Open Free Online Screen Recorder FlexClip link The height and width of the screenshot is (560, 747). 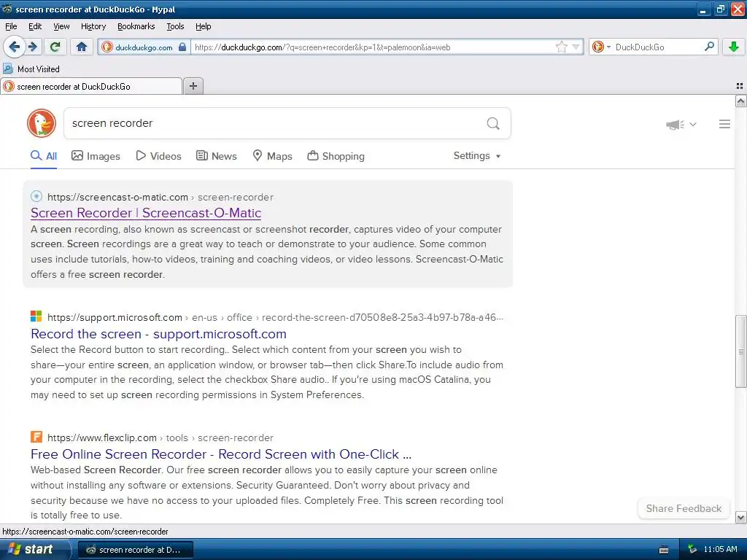tap(221, 454)
